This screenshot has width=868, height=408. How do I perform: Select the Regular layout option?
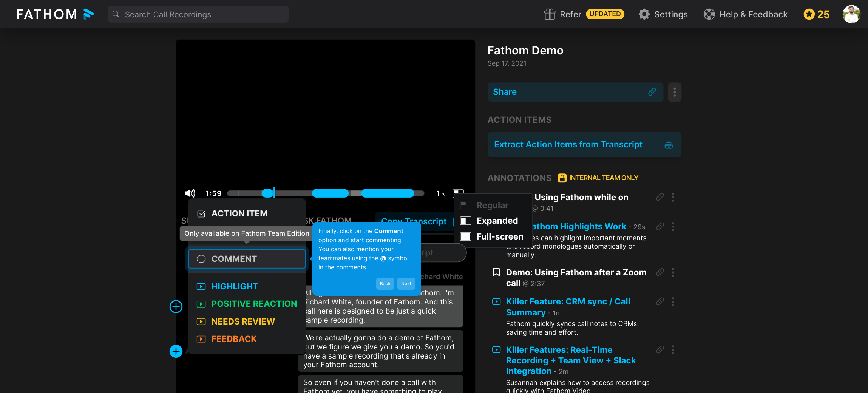tap(493, 205)
